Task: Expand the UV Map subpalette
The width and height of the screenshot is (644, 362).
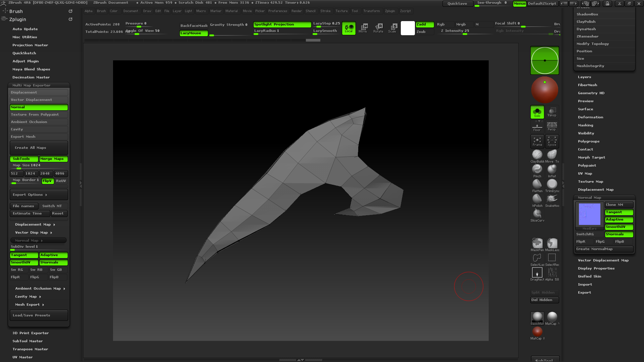Action: (x=585, y=174)
